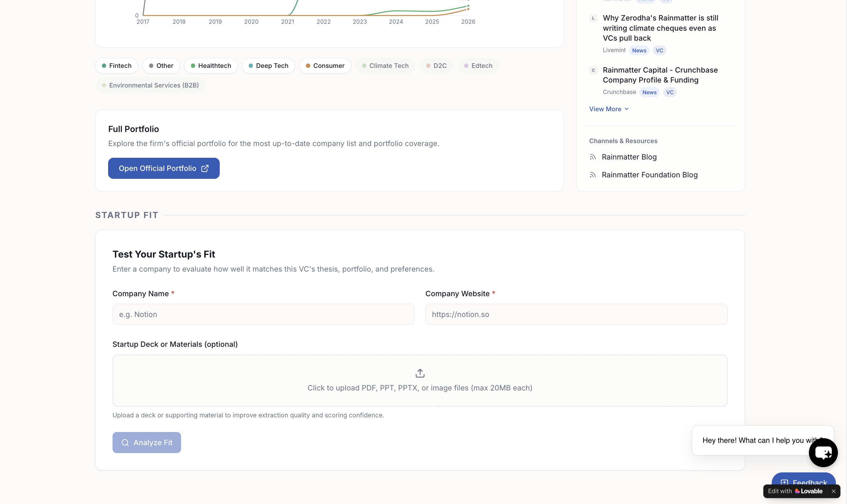
Task: Click the Livemint source favicon
Action: (593, 18)
